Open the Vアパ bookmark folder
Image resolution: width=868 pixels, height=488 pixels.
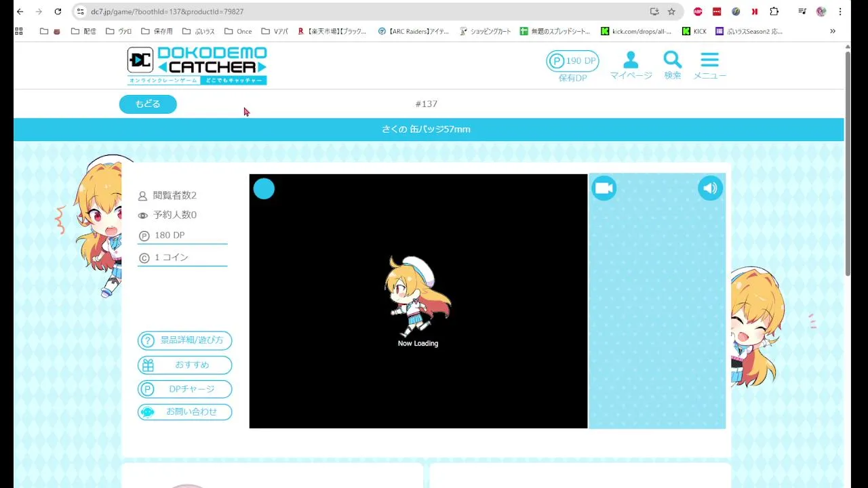point(275,31)
